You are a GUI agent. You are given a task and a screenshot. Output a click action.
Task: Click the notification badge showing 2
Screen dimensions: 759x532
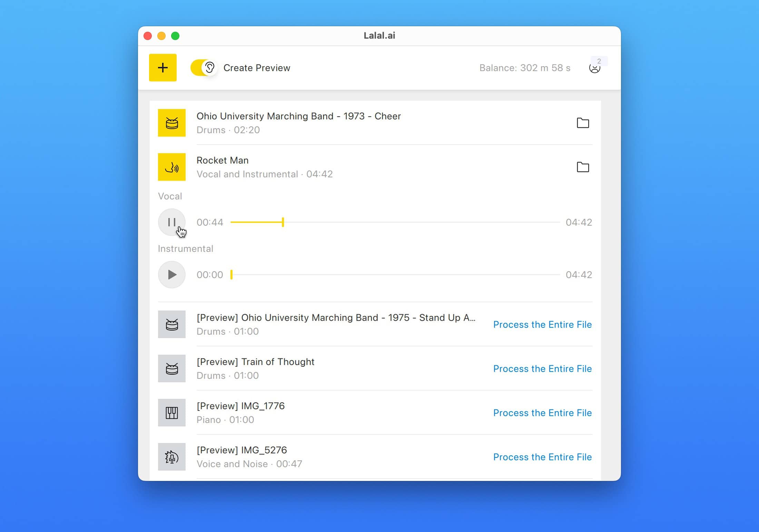(599, 61)
